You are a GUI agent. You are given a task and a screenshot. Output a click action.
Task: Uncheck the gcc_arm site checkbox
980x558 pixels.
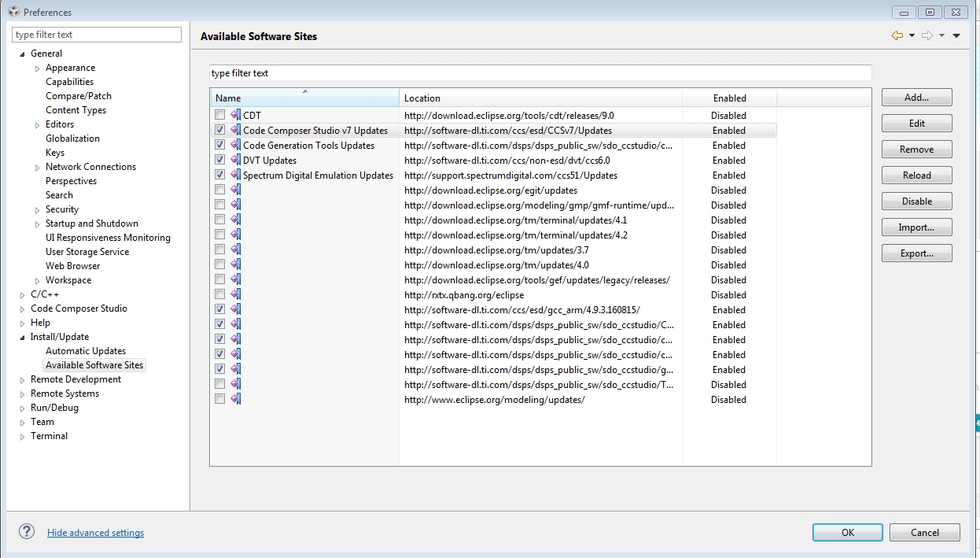point(219,309)
